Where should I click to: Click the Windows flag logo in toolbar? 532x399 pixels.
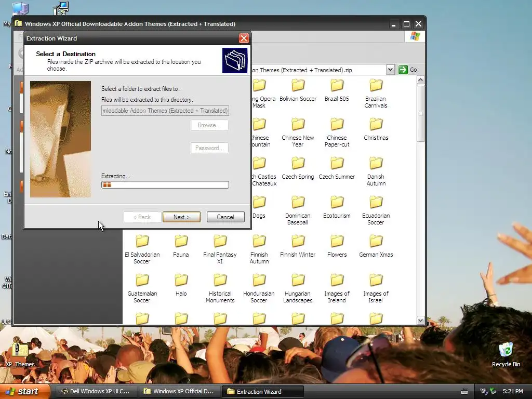click(x=415, y=36)
